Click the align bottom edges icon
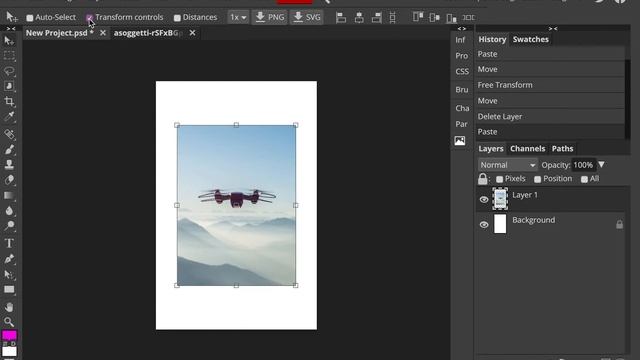 pyautogui.click(x=451, y=18)
